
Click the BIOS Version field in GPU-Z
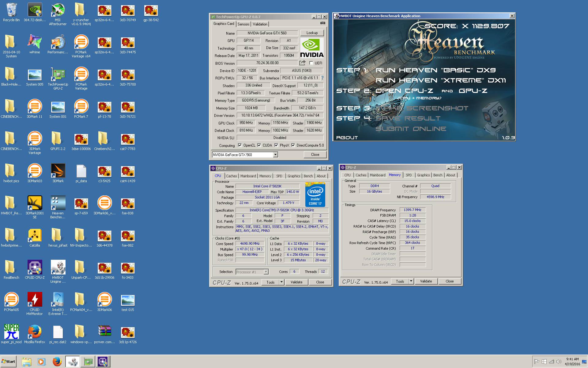pos(267,63)
